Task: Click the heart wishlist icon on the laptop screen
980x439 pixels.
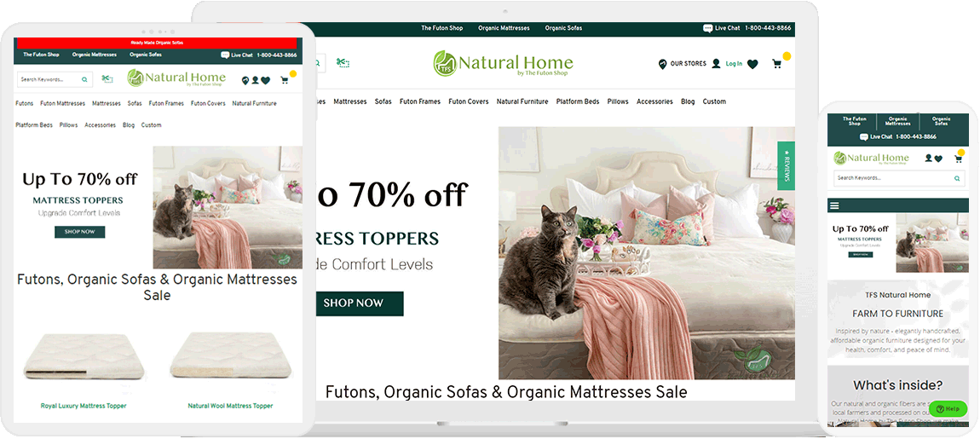Action: (x=752, y=64)
